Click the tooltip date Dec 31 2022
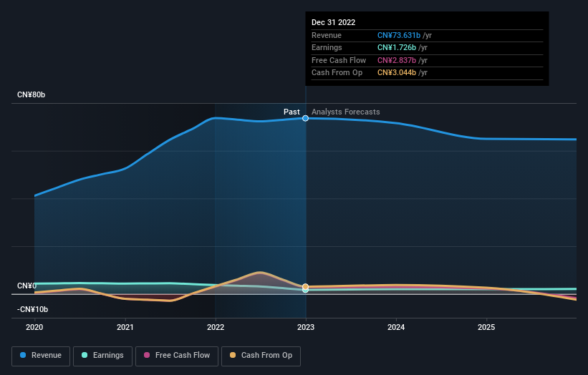This screenshot has height=375, width=588. (333, 22)
